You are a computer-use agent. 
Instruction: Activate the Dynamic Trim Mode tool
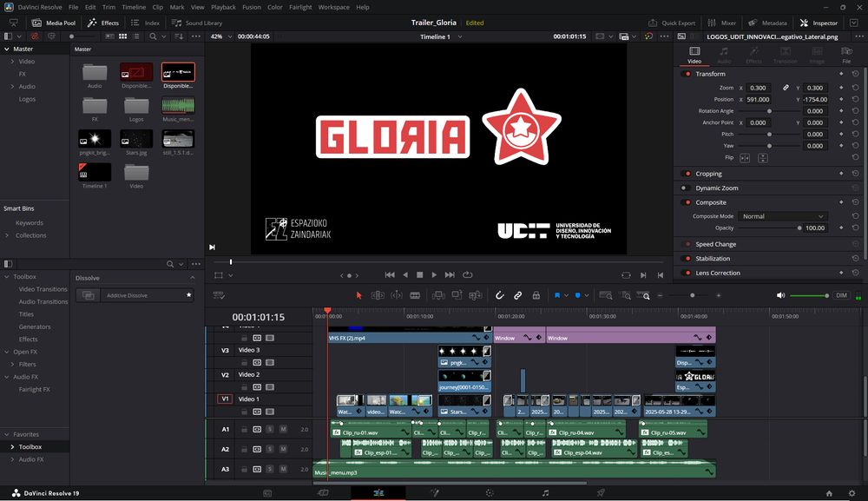click(x=397, y=295)
